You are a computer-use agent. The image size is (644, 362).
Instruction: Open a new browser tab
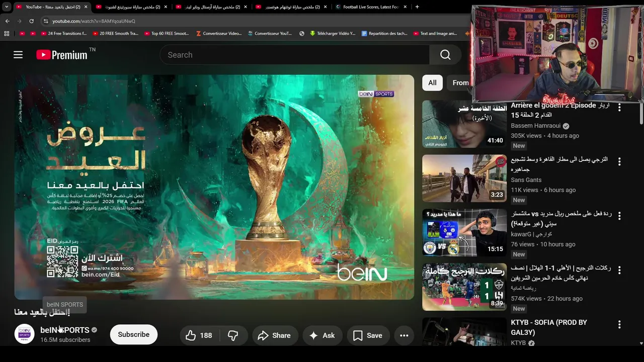(417, 7)
